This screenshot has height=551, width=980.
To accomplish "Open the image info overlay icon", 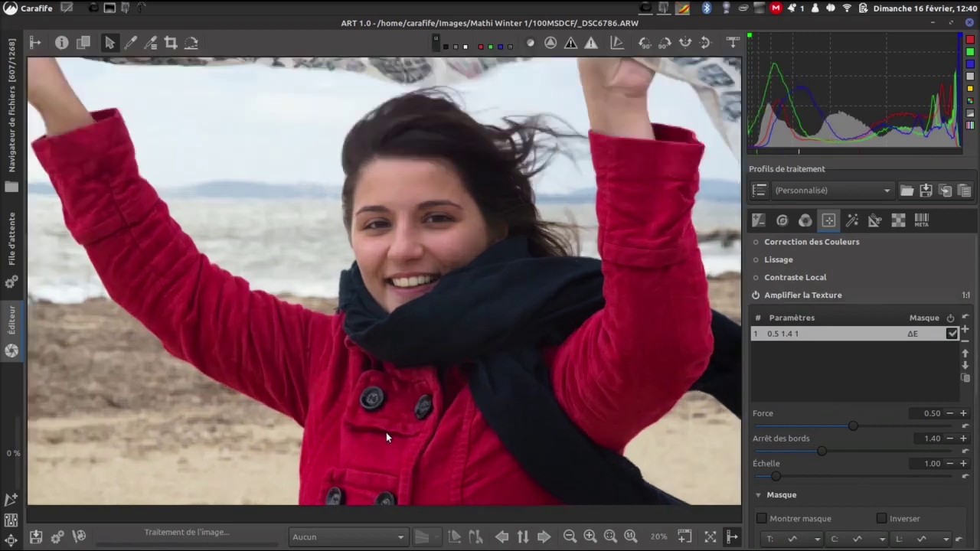I will 62,43.
